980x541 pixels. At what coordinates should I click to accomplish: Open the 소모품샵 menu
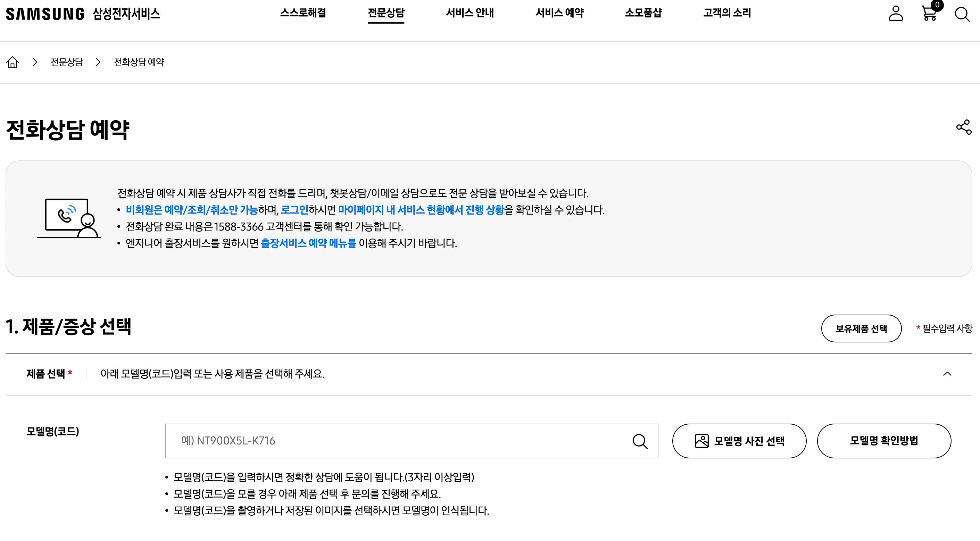643,13
